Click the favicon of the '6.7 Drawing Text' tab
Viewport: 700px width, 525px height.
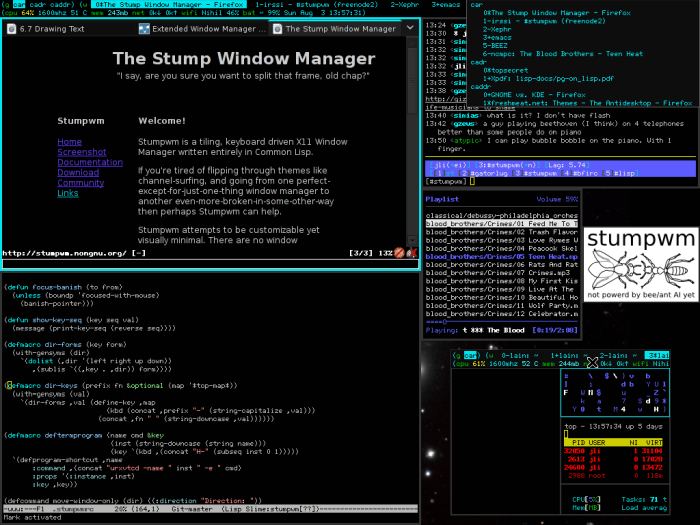coord(12,30)
